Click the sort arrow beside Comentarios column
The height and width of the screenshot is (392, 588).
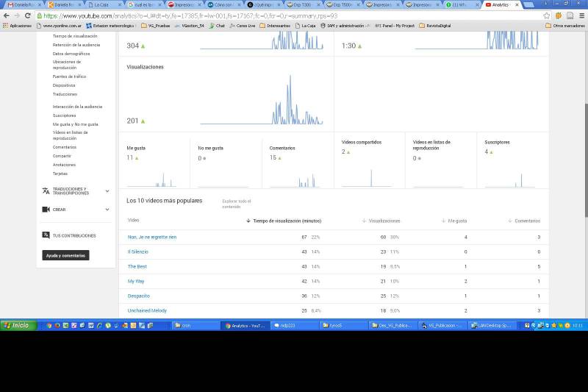click(510, 221)
